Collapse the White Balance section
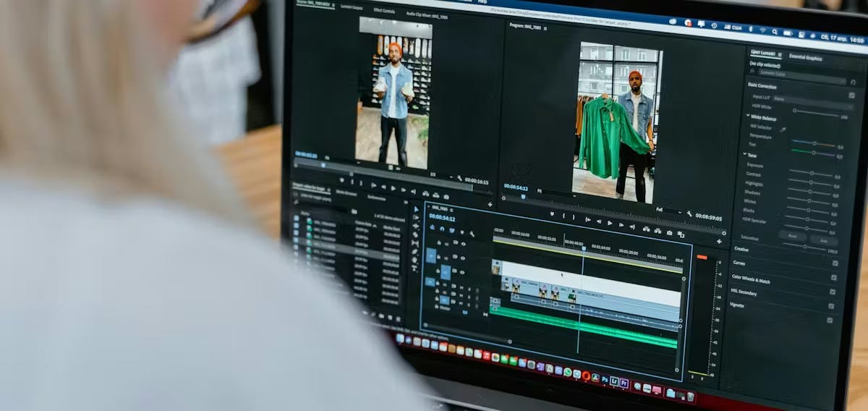Image resolution: width=868 pixels, height=411 pixels. pos(748,116)
